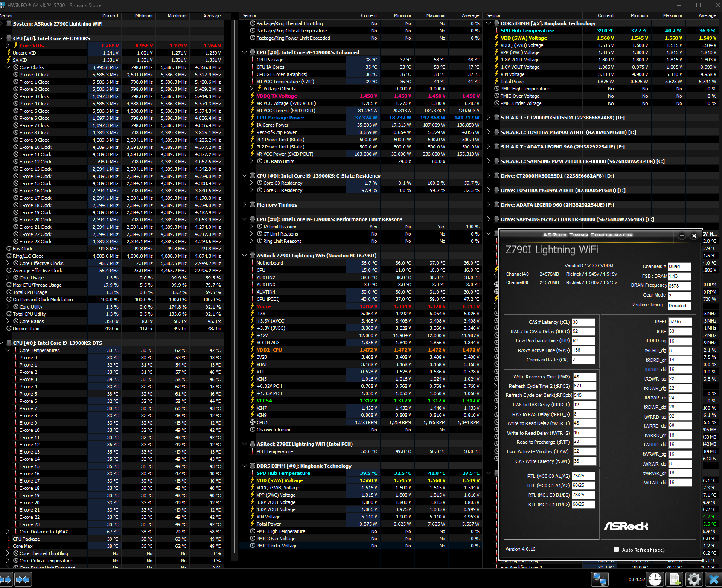Collapse the Core Clocks list
This screenshot has width=722, height=588.
click(8, 67)
